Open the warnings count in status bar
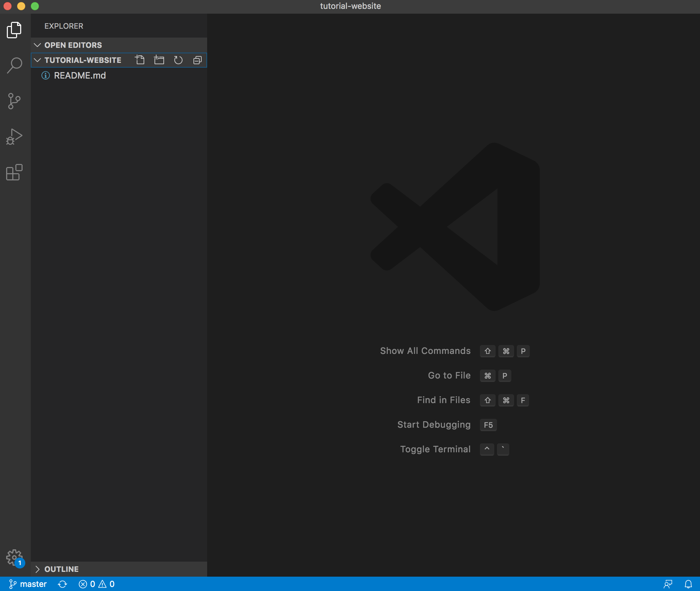The width and height of the screenshot is (700, 591). click(x=107, y=584)
